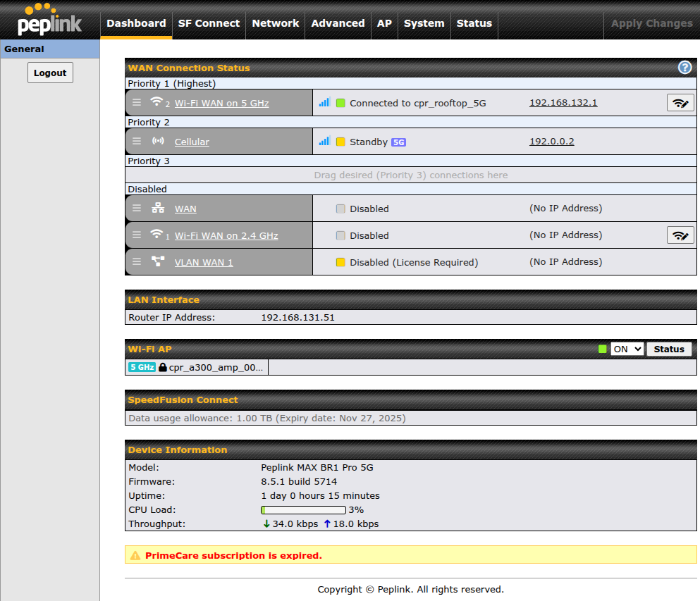Click the Logout button
The image size is (700, 601).
click(x=50, y=73)
